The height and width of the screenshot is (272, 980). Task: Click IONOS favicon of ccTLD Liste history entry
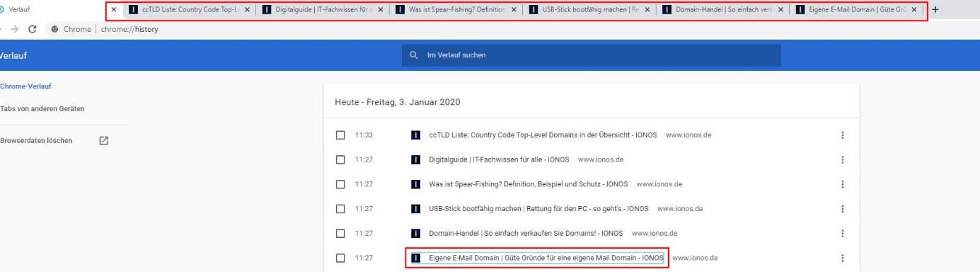point(416,135)
